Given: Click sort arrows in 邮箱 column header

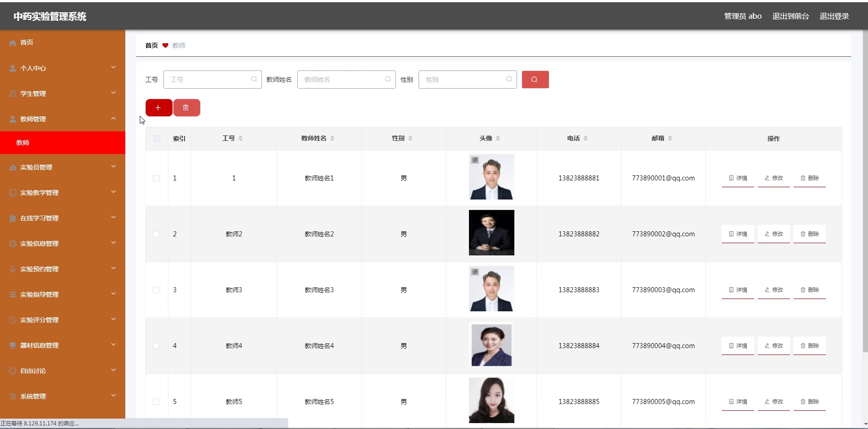Looking at the screenshot, I should [670, 138].
